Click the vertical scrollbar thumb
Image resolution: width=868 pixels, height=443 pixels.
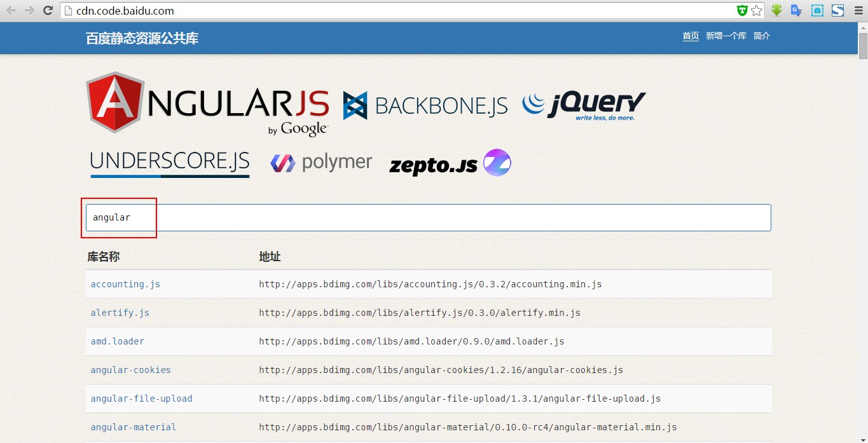coord(863,46)
